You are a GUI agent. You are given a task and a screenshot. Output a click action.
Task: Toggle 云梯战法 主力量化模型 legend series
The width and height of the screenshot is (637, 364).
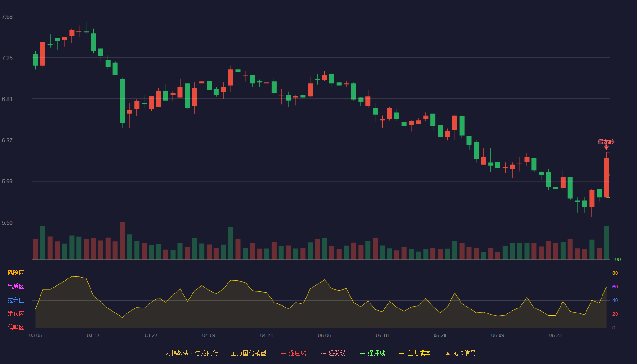(x=215, y=353)
